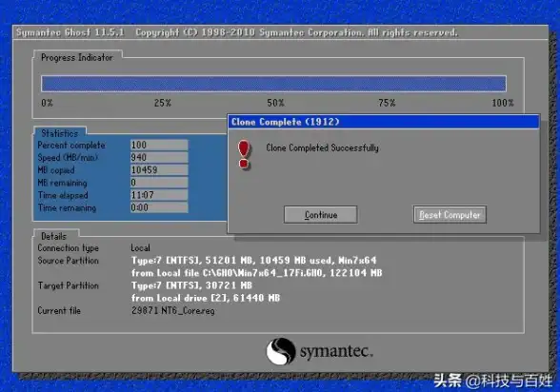Click the current file '29871 NT6_Core.reg'
560x392 pixels.
173,311
